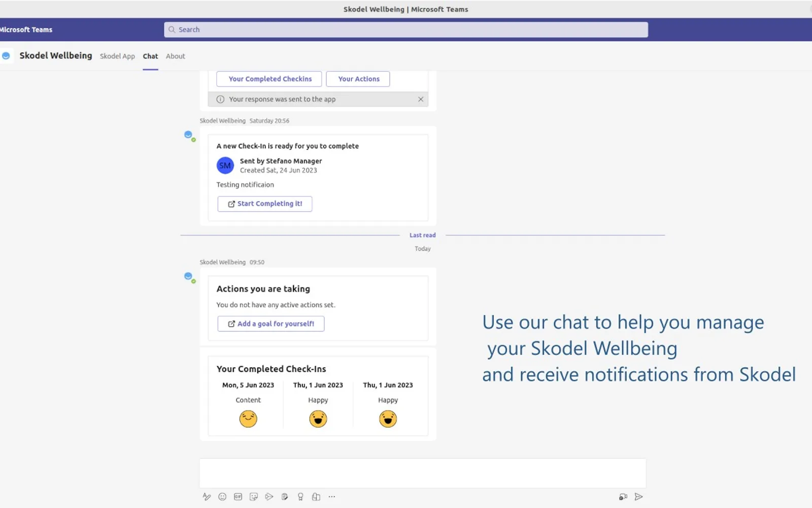Open the GIF picker

tap(238, 497)
